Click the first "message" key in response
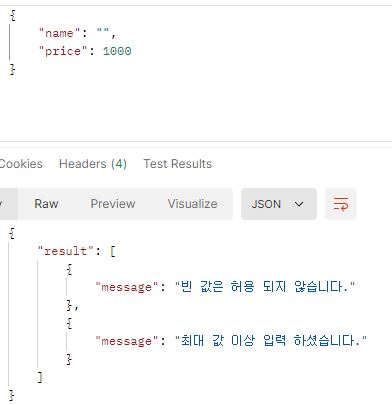Screen dimensions: 392x405 pyautogui.click(x=126, y=287)
